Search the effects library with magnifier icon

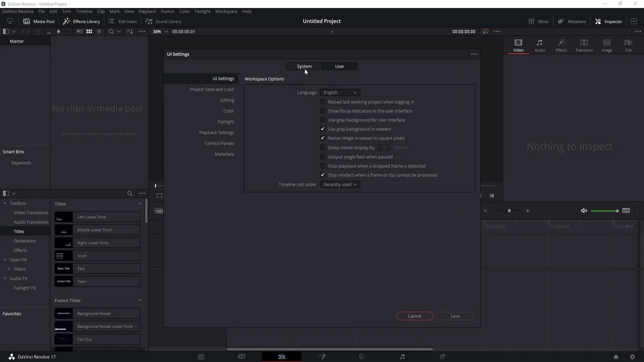[x=130, y=193]
